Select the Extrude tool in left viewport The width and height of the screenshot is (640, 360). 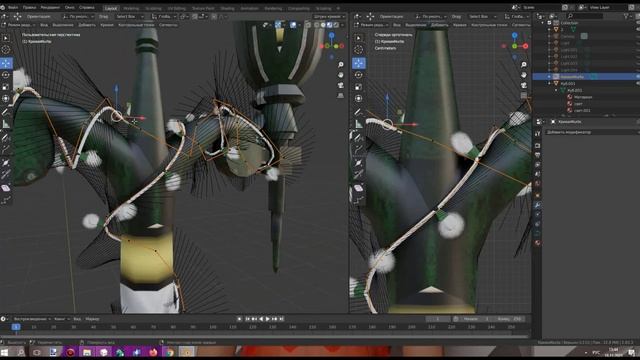6,150
